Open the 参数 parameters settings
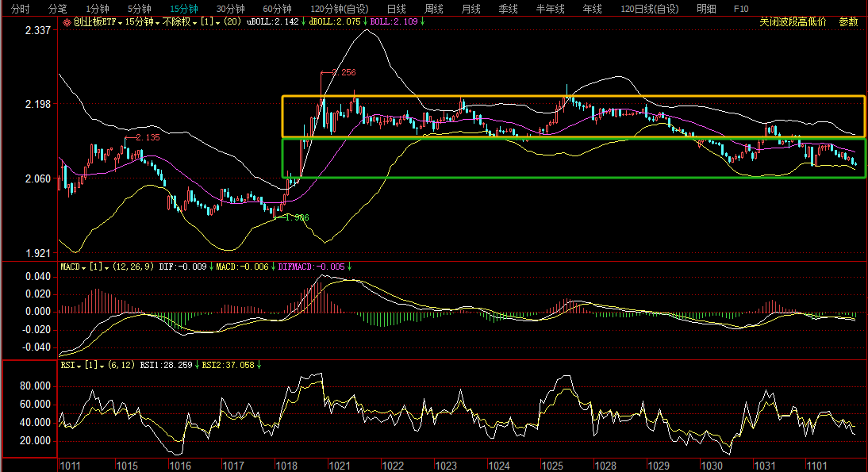Image resolution: width=868 pixels, height=472 pixels. pyautogui.click(x=849, y=22)
